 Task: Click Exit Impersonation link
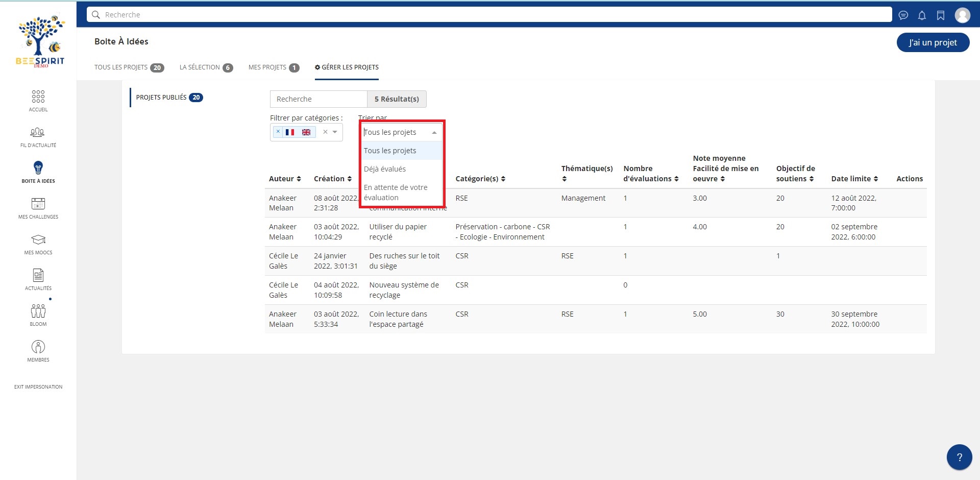(38, 387)
